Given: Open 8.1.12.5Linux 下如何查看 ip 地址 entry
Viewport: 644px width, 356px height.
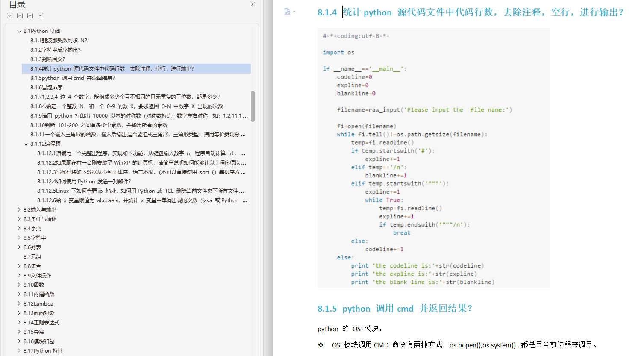Looking at the screenshot, I should [141, 191].
